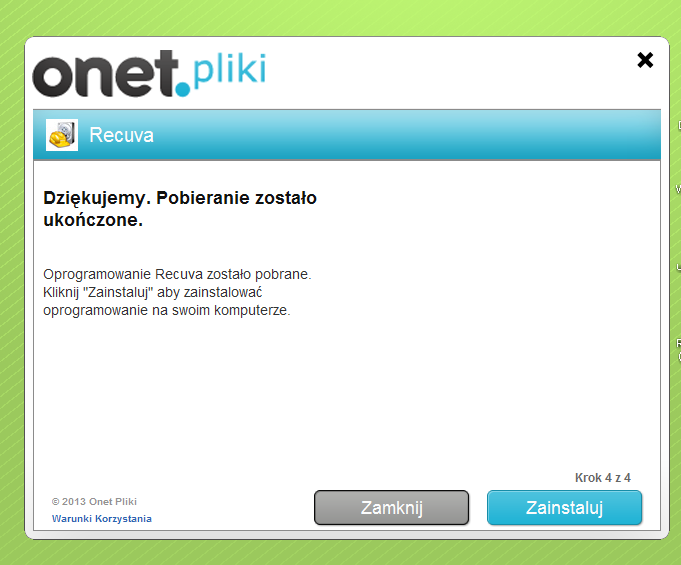Click the blue "pliki" logo text

click(229, 69)
